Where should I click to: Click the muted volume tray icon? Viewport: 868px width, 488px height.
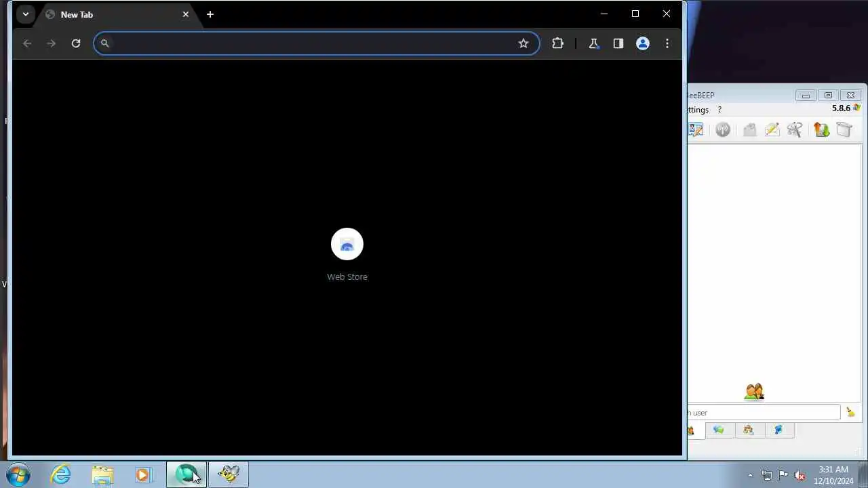[800, 475]
